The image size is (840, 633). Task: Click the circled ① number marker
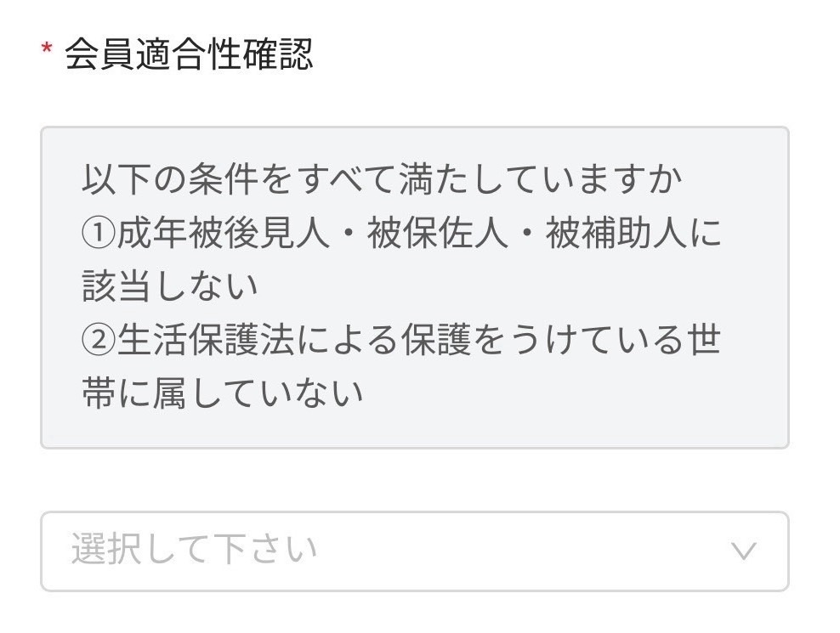pyautogui.click(x=98, y=233)
